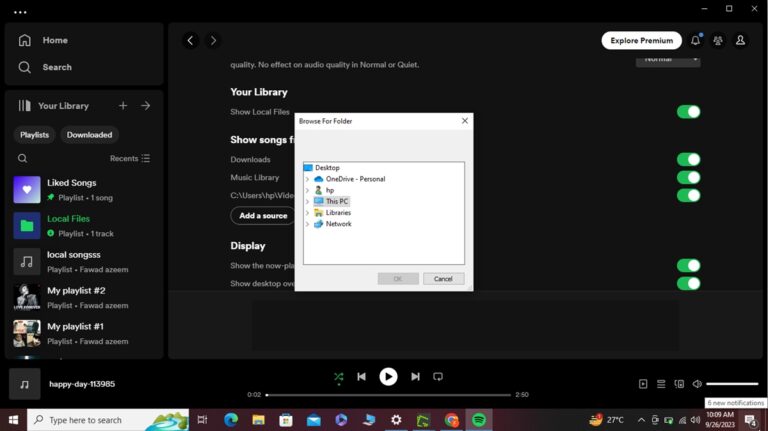This screenshot has width=768, height=431.
Task: Turn off Show Local Files toggle
Action: tap(689, 112)
